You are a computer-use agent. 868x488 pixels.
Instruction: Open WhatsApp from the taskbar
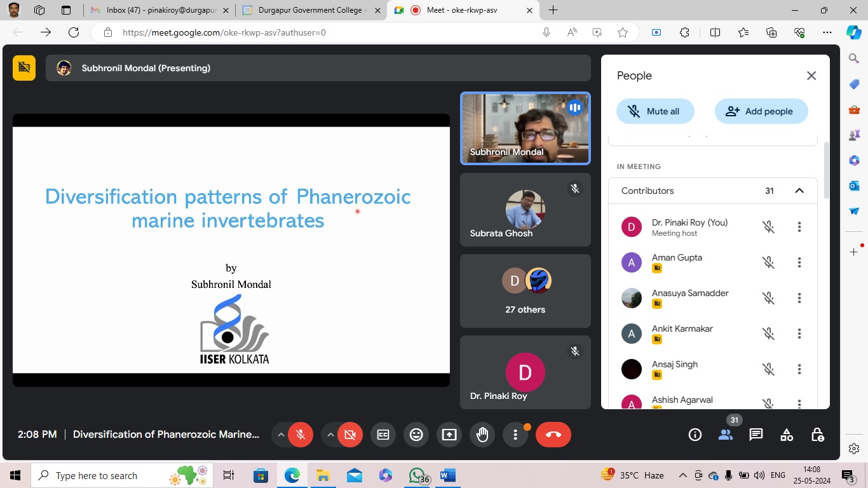point(417,475)
